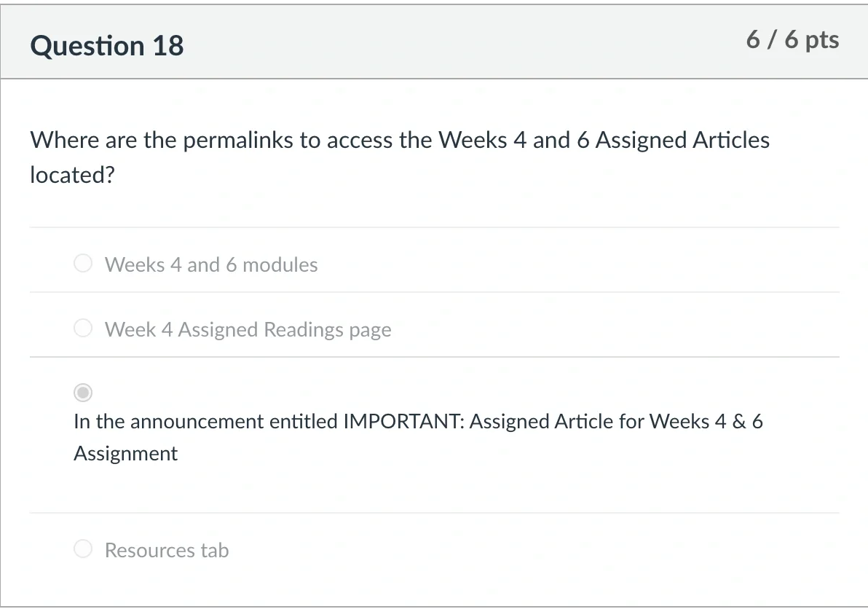Select the Weeks 4 and 6 modules radio button
868x609 pixels.
tap(83, 263)
